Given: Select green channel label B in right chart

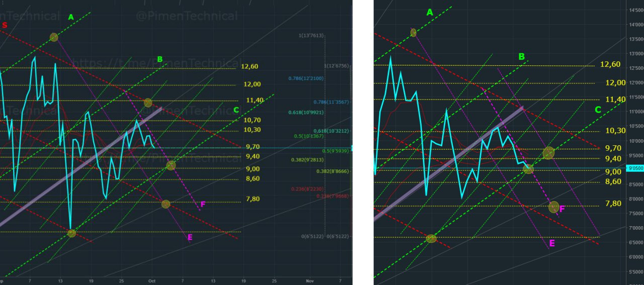Looking at the screenshot, I should 522,56.
